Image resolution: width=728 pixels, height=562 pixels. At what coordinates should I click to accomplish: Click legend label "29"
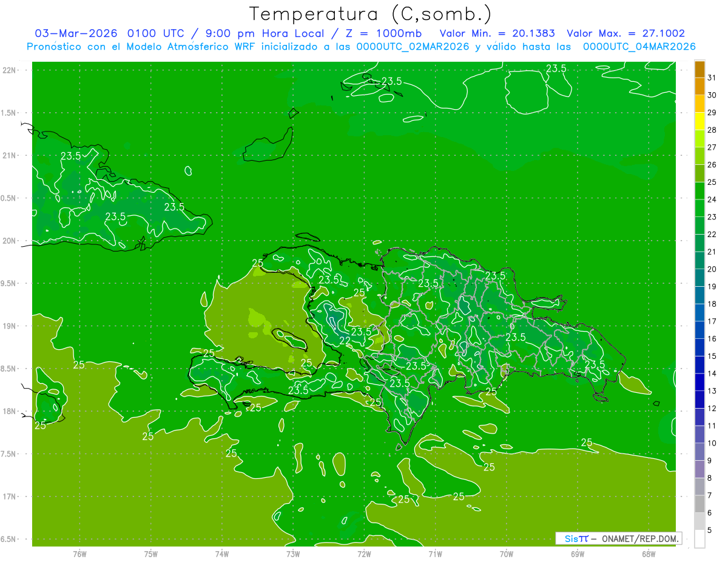[712, 113]
